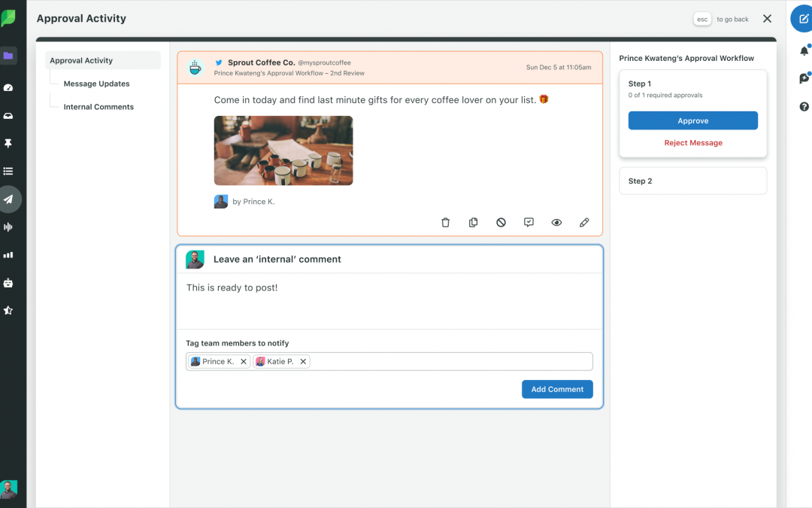Select Message Updates in left navigation
812x508 pixels.
pos(96,84)
